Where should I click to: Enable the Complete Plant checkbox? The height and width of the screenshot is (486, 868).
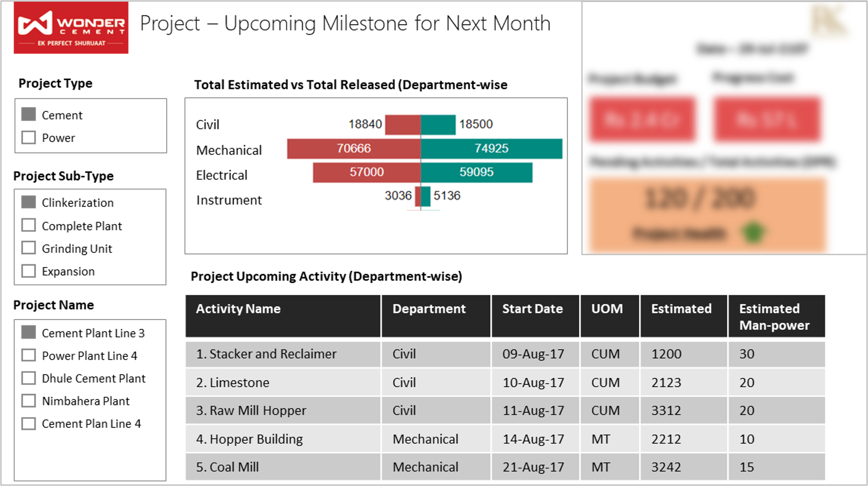(x=29, y=225)
